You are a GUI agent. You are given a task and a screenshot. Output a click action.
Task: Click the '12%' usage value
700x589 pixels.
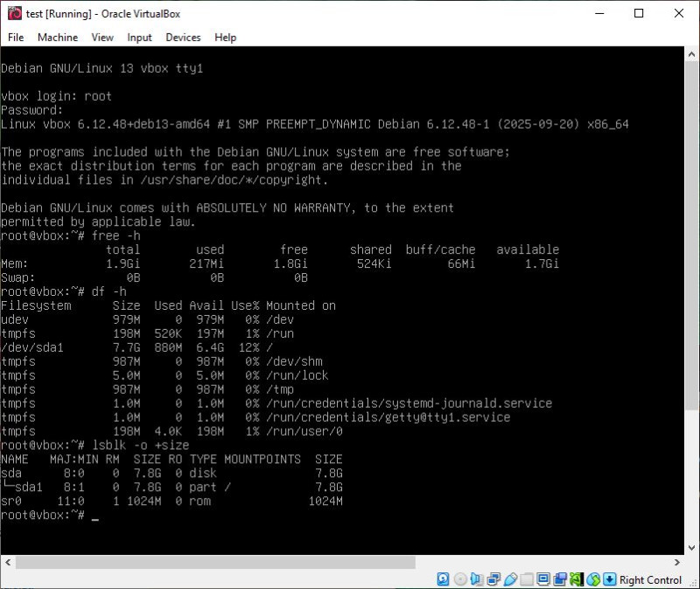(x=248, y=347)
